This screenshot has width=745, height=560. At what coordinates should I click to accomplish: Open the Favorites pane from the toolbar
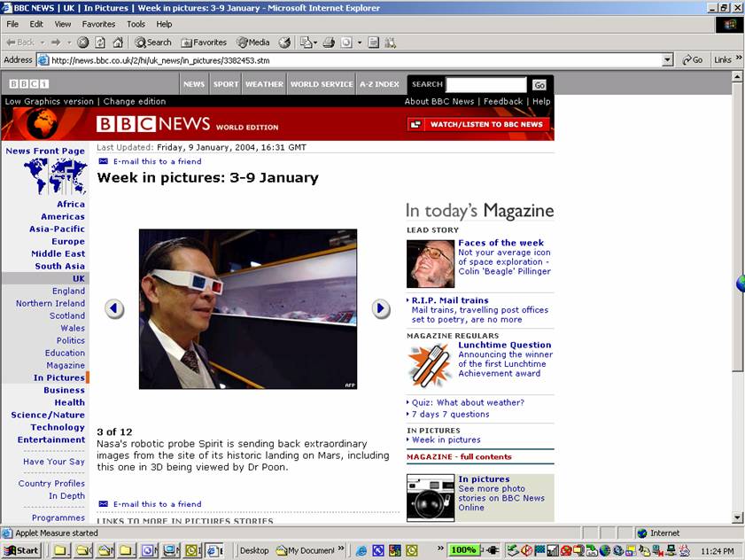click(x=204, y=43)
